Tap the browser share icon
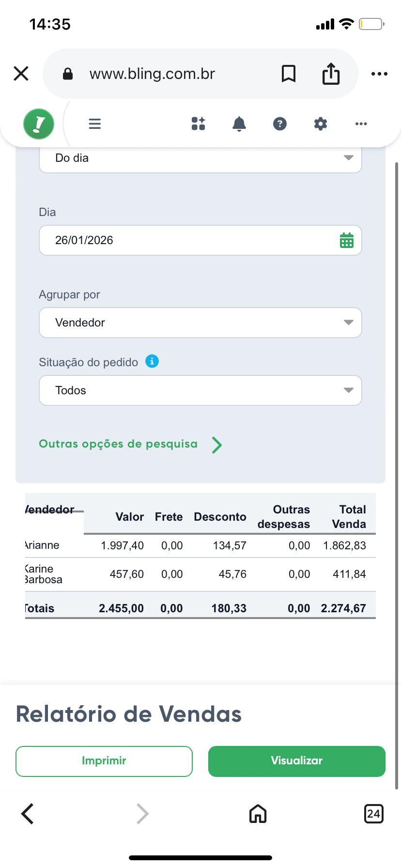 [331, 74]
